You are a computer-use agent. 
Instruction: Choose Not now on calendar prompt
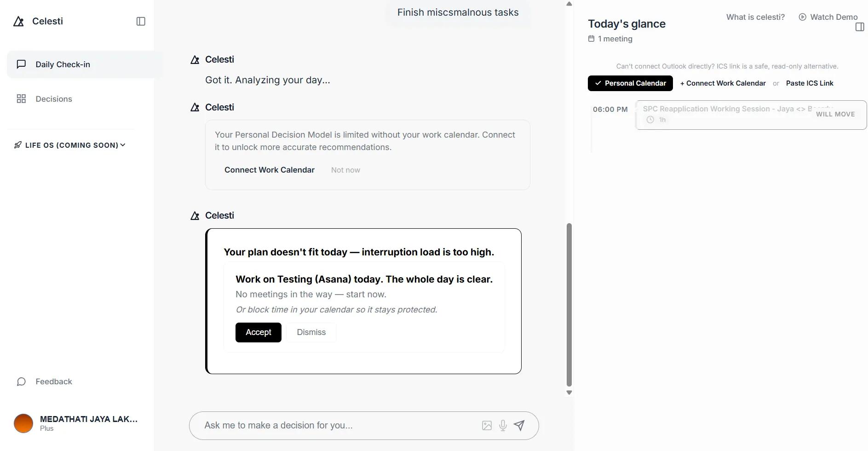pyautogui.click(x=345, y=170)
